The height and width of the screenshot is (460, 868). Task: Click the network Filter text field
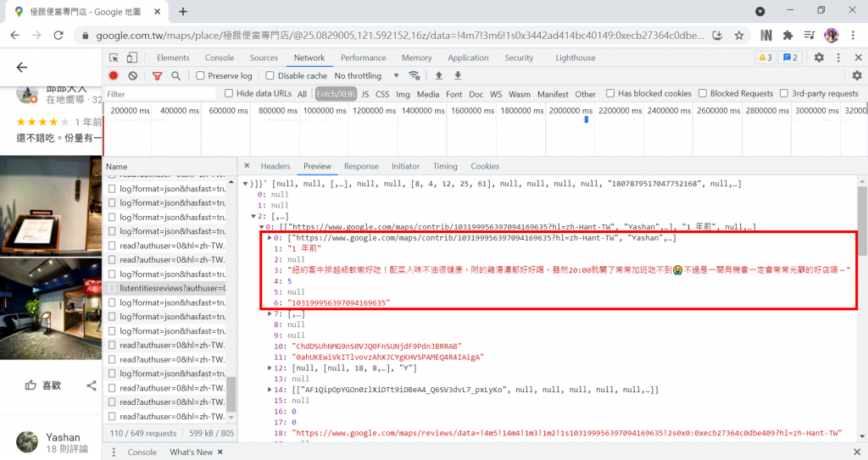159,94
